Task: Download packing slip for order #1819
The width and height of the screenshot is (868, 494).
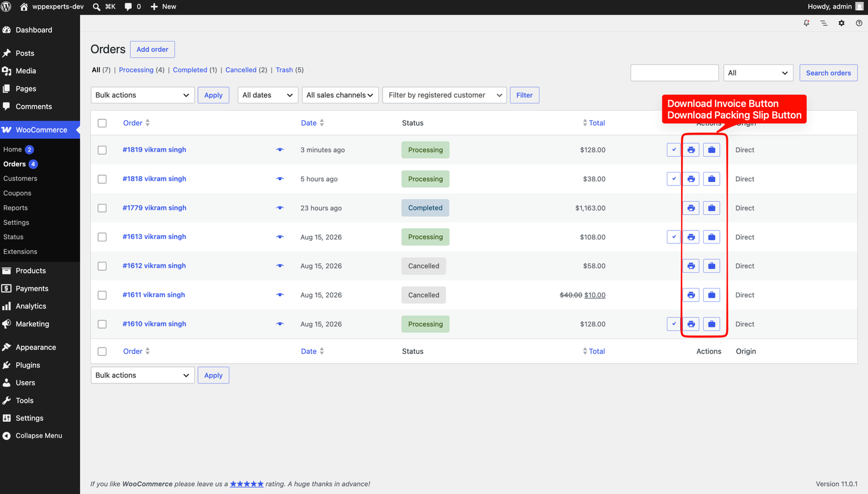Action: (711, 150)
